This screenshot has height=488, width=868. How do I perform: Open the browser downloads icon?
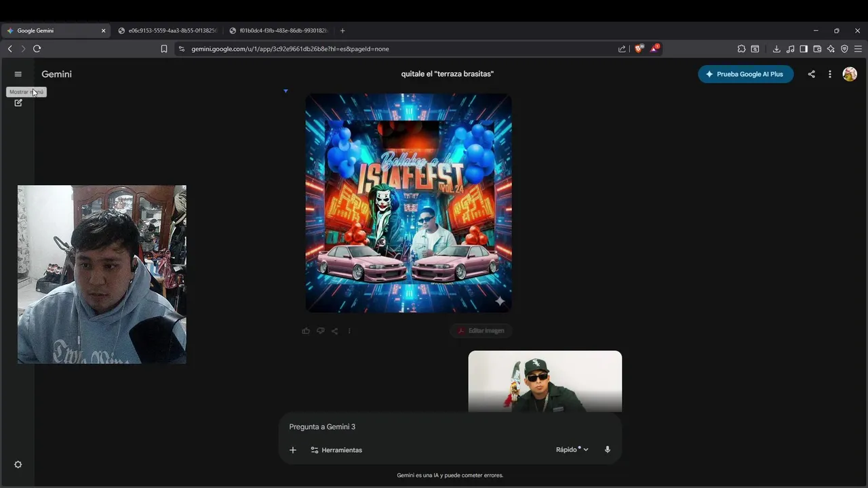[776, 49]
